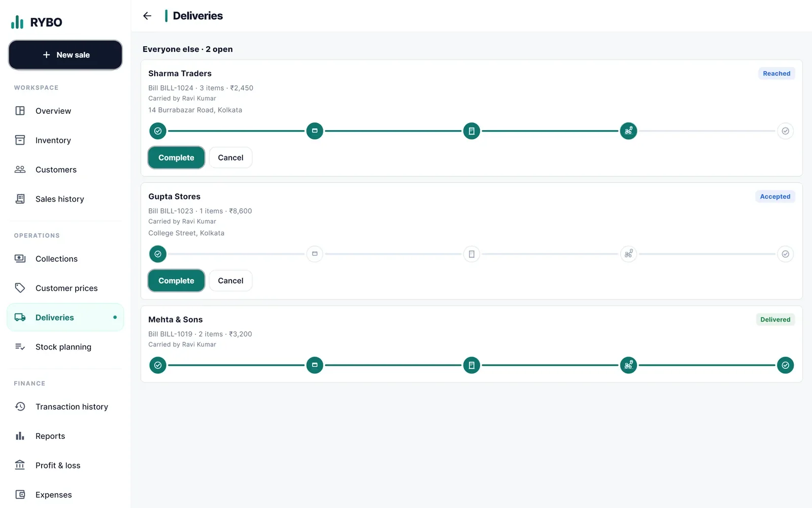Click the Reached status badge

(x=776, y=74)
